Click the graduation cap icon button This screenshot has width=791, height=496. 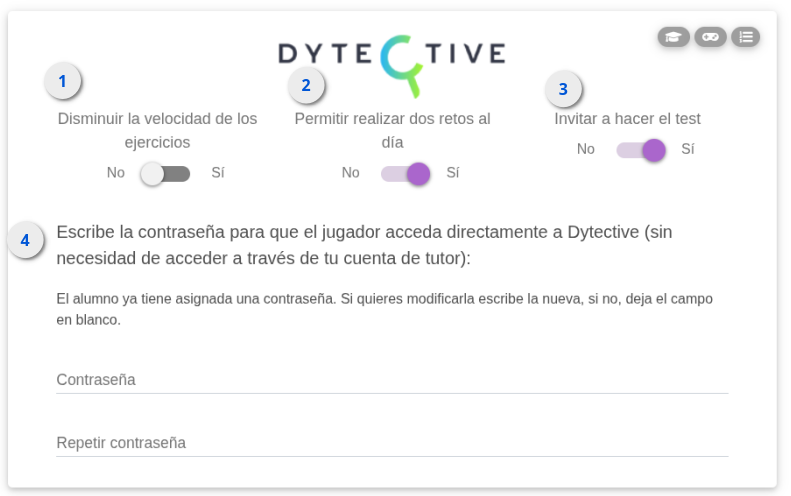point(673,37)
